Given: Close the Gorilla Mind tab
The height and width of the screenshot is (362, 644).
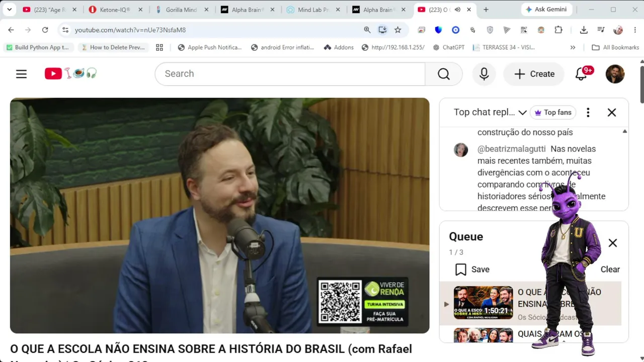Looking at the screenshot, I should 206,10.
